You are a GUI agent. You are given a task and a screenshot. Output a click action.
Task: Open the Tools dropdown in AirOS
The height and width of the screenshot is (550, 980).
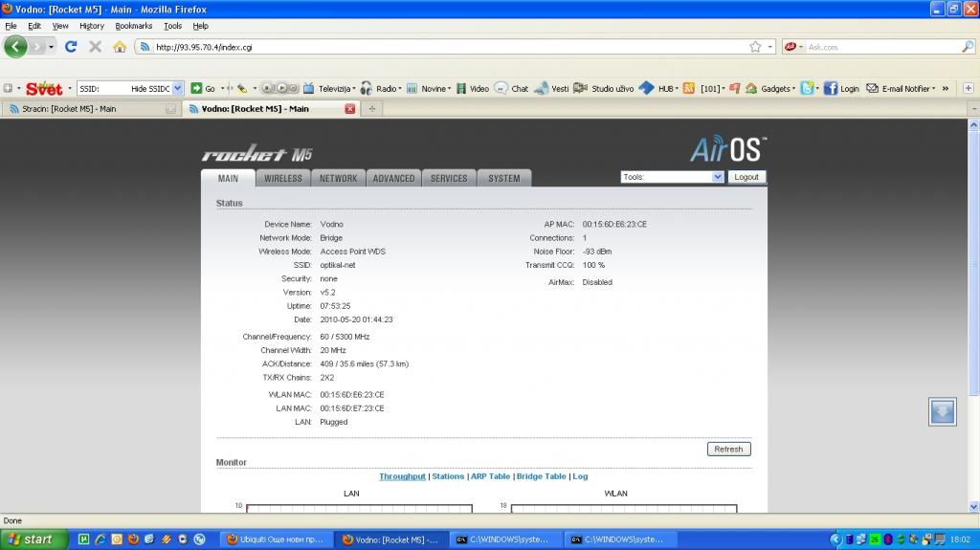pos(672,177)
